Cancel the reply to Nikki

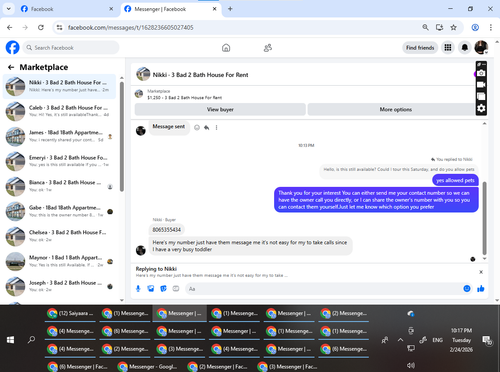click(481, 272)
